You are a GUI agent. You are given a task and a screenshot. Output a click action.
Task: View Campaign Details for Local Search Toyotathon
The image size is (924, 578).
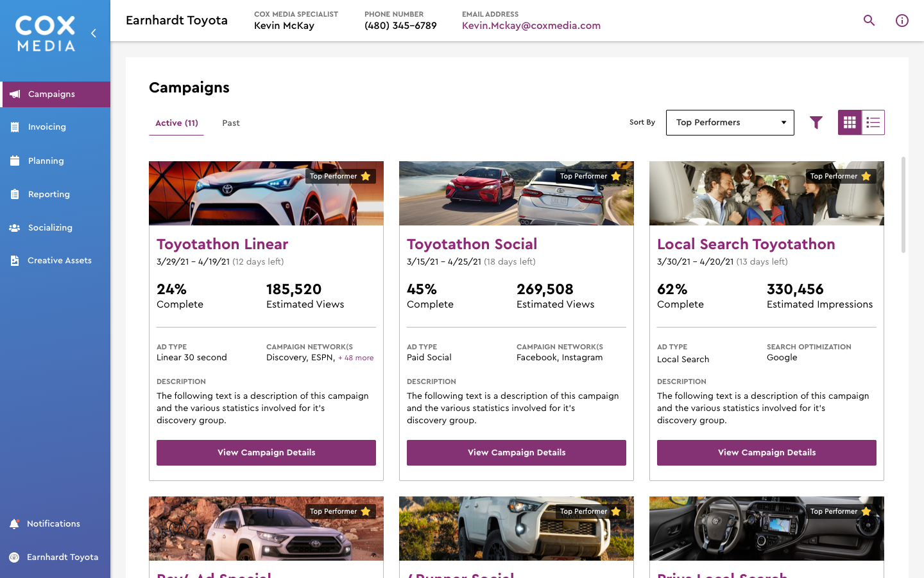767,453
